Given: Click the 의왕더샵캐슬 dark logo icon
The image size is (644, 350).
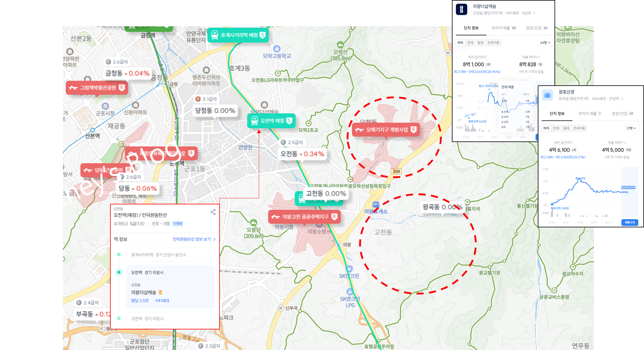Looking at the screenshot, I should tap(461, 9).
